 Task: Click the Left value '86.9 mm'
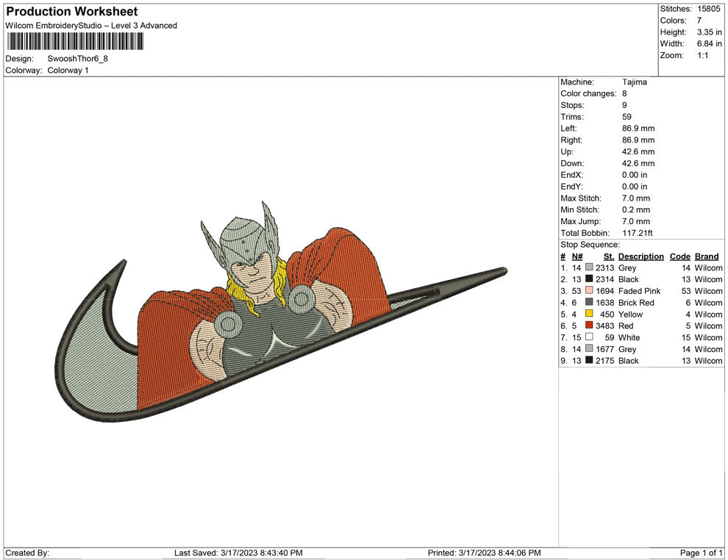tap(638, 129)
